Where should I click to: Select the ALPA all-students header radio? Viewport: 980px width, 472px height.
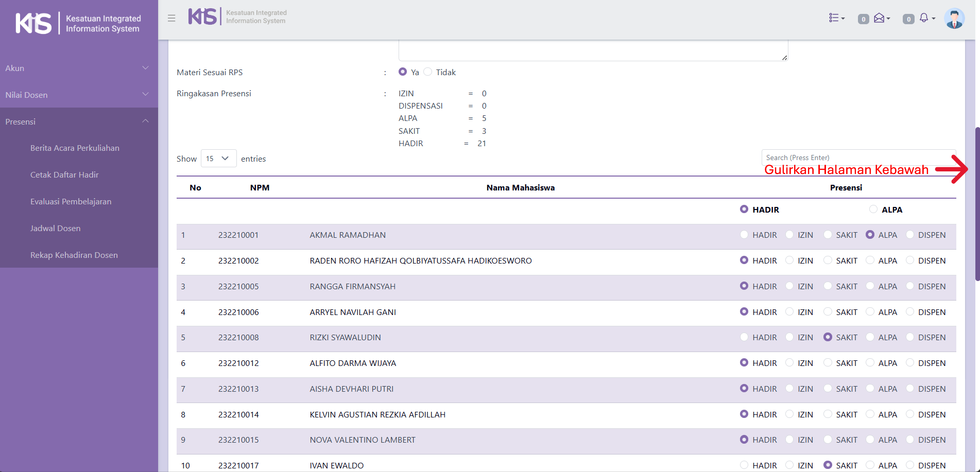873,209
